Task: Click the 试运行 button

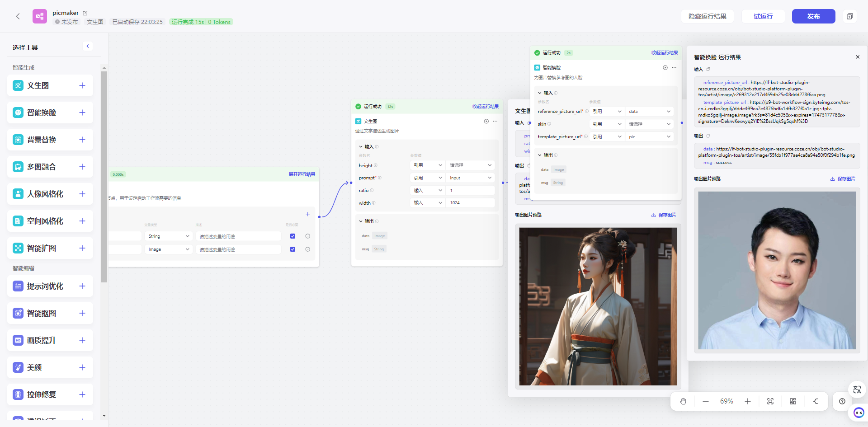Action: pyautogui.click(x=763, y=16)
